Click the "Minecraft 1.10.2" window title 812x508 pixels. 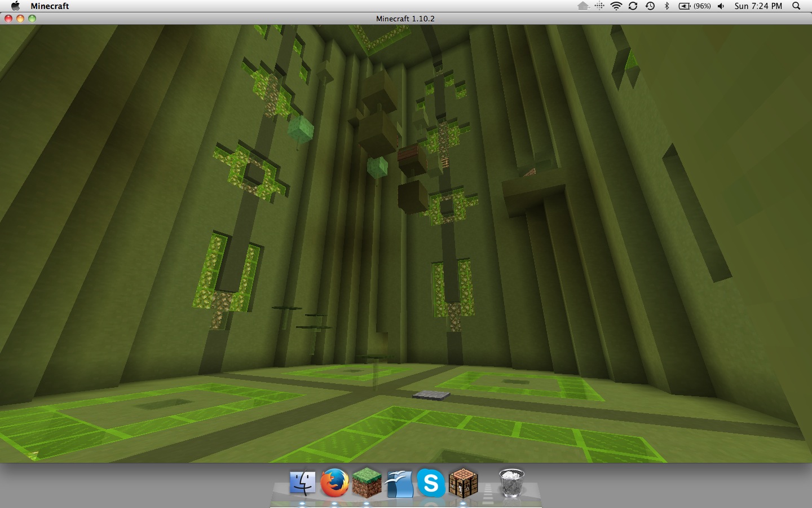(405, 19)
